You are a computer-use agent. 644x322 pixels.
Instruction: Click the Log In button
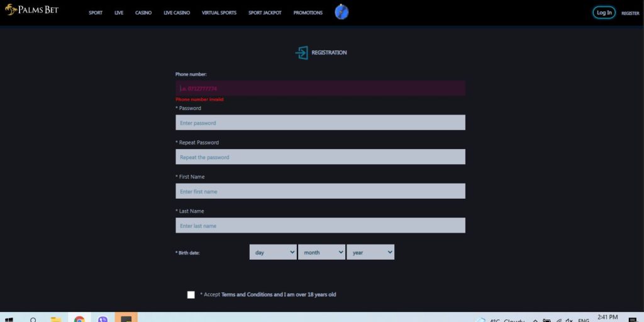pos(604,13)
